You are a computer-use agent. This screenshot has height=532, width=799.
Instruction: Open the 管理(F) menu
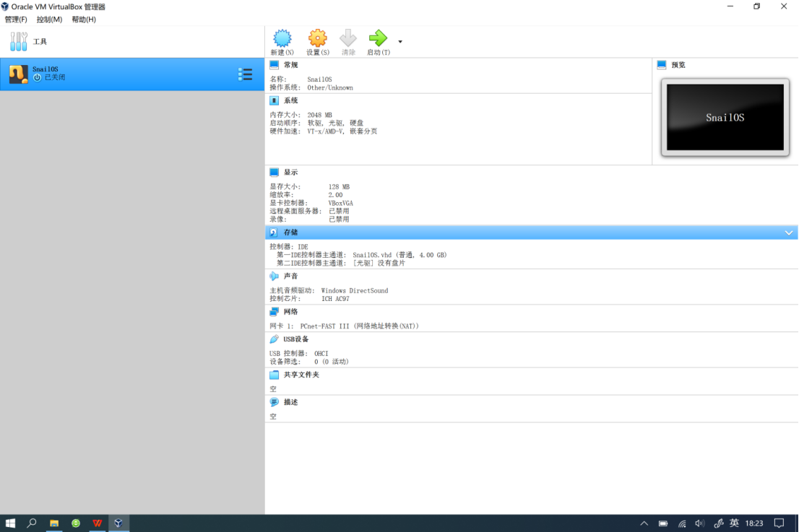[x=16, y=19]
